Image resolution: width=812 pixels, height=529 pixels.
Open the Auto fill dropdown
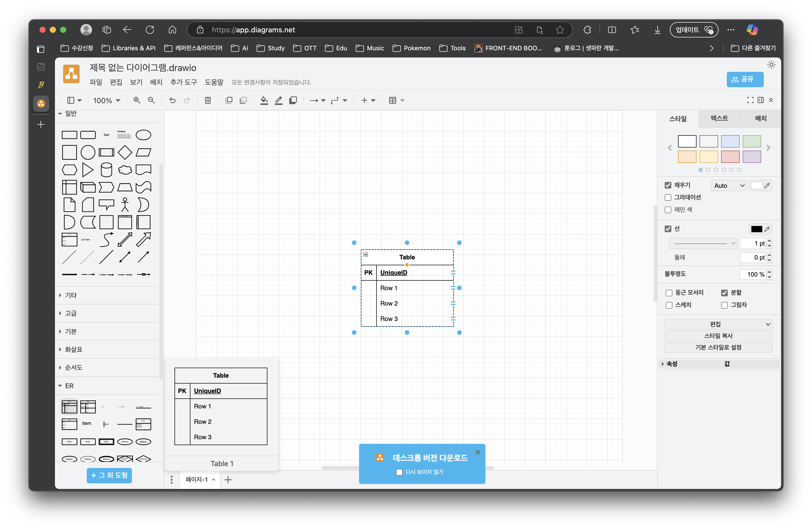tap(729, 185)
